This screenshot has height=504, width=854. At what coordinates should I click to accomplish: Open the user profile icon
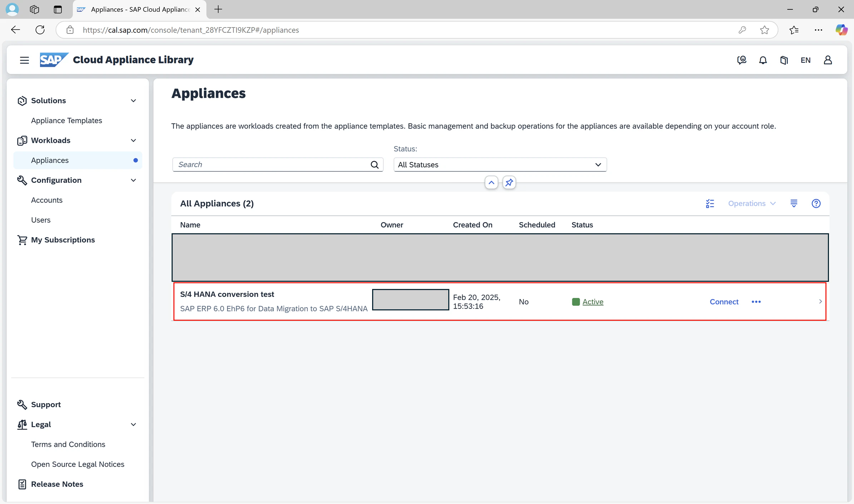pos(828,60)
